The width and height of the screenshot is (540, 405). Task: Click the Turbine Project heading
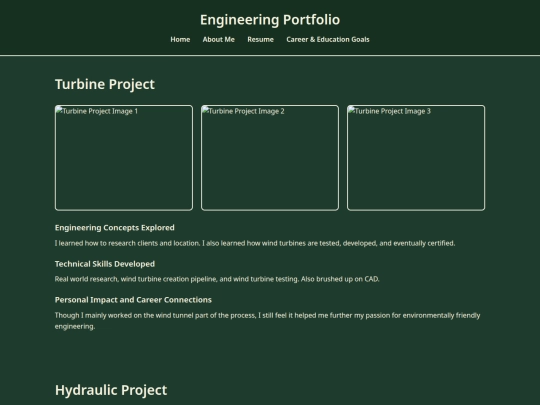click(105, 84)
